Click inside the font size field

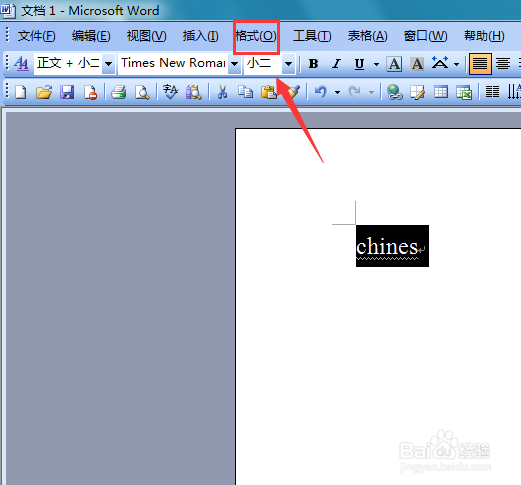(263, 64)
